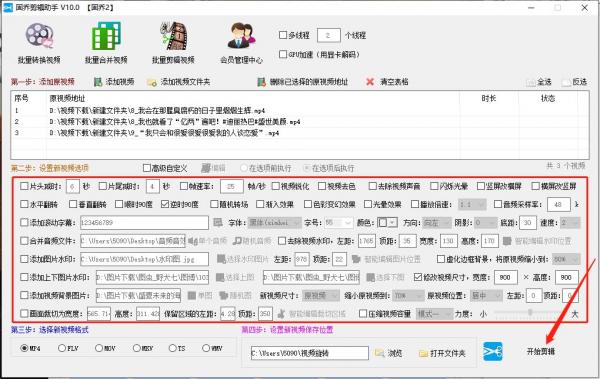Open the 批量转换视频 tool
The height and width of the screenshot is (379, 600).
coord(39,43)
